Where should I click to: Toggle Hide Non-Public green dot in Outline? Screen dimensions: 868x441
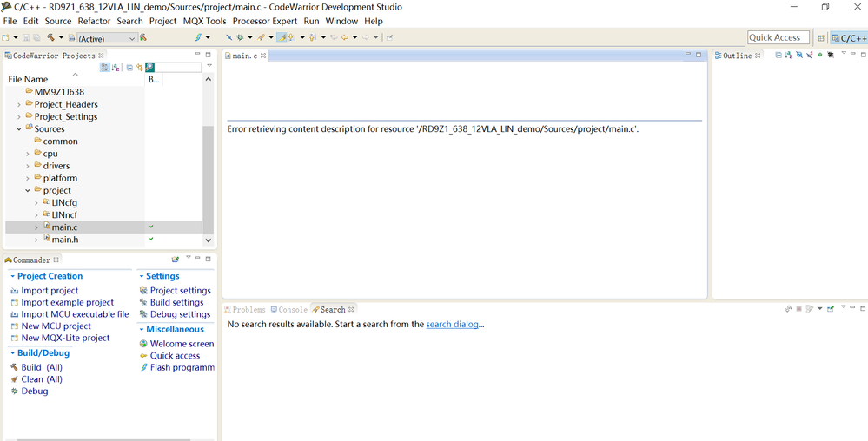(820, 55)
